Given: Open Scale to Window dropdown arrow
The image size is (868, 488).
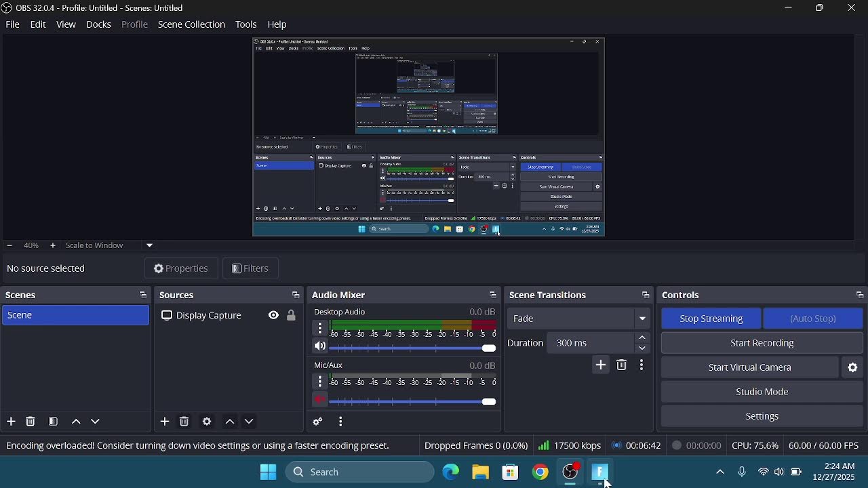Looking at the screenshot, I should (150, 245).
